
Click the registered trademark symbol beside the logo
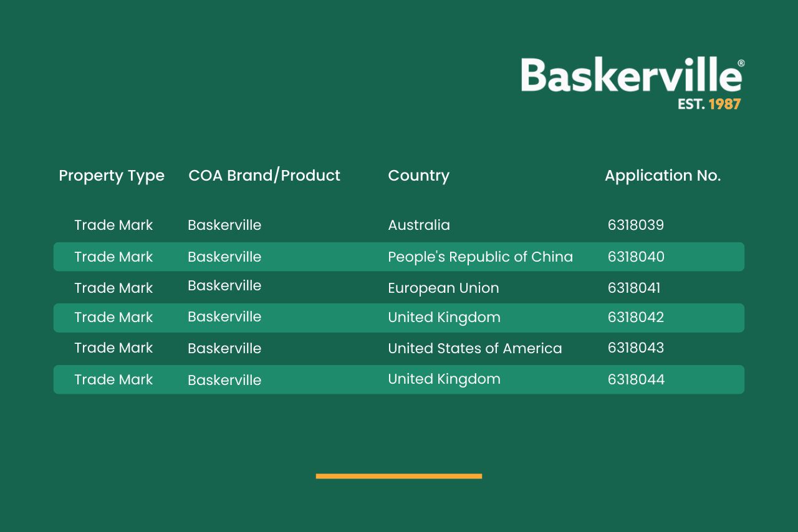click(x=741, y=64)
